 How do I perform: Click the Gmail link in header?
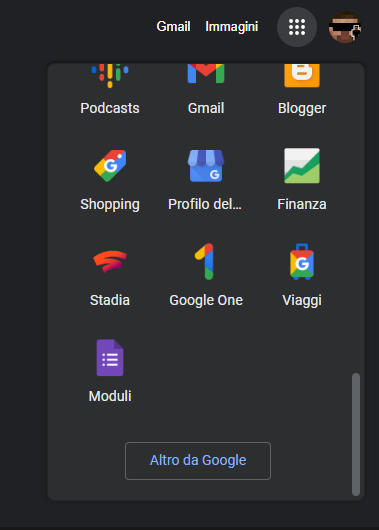click(x=173, y=26)
